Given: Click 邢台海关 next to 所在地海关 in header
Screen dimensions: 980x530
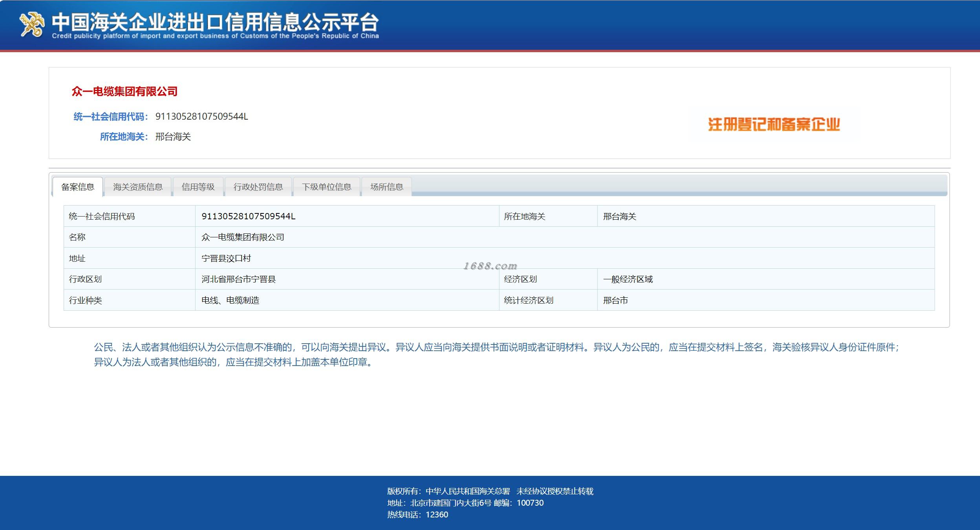Looking at the screenshot, I should pos(173,137).
